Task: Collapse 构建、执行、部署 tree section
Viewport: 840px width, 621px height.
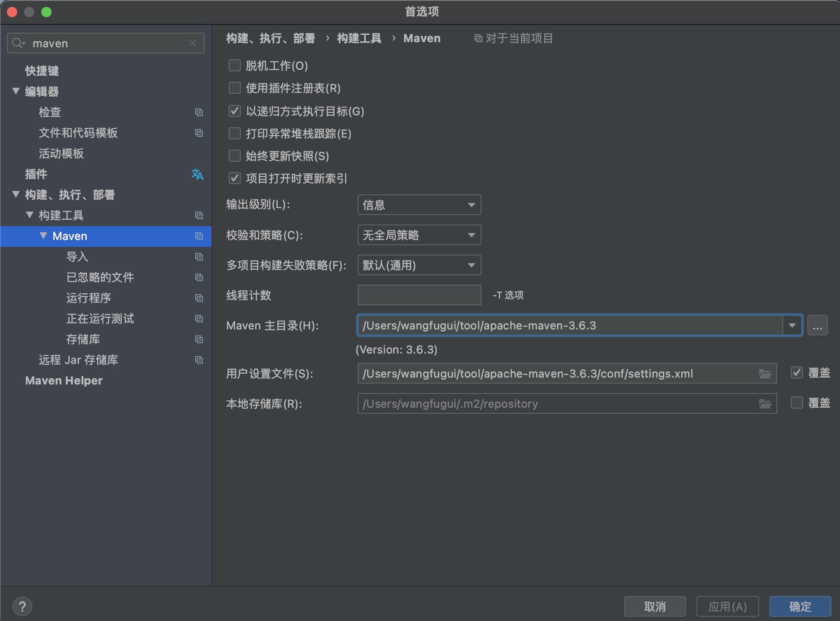Action: pyautogui.click(x=16, y=194)
